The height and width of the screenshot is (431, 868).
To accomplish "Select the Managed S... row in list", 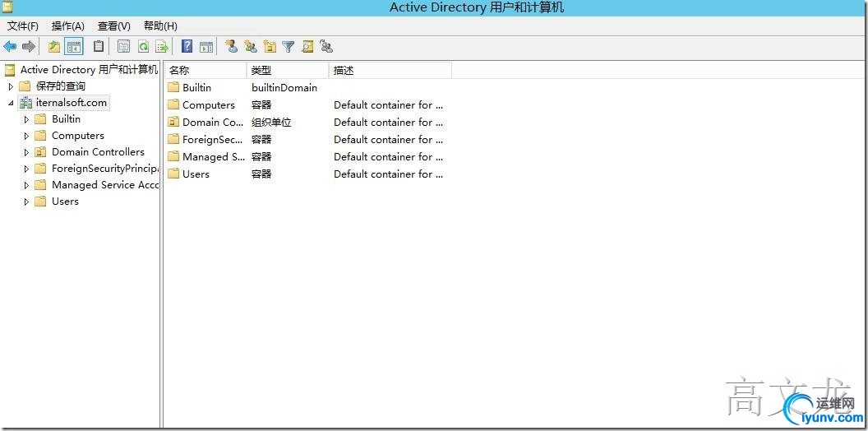I will coord(214,157).
